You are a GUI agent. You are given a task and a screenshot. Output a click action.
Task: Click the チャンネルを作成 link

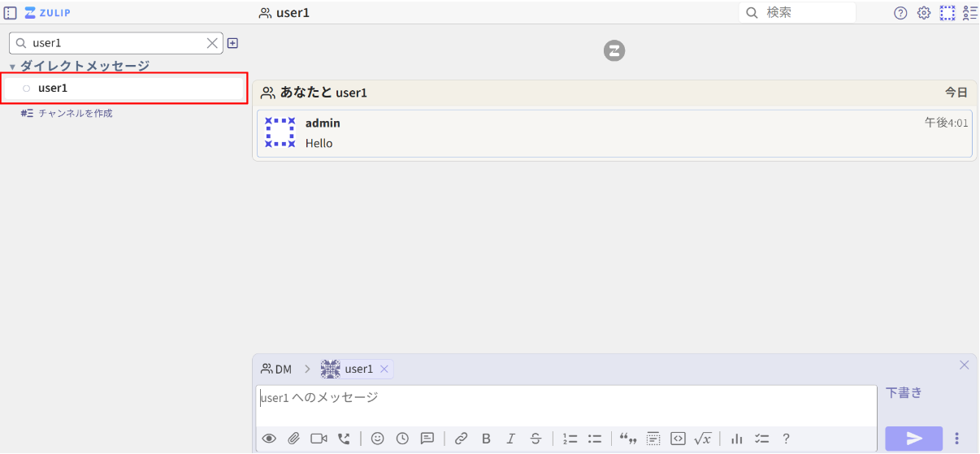tap(75, 114)
